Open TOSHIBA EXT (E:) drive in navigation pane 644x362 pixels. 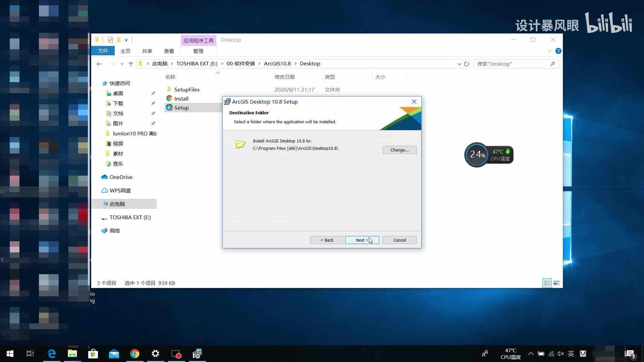tap(130, 217)
